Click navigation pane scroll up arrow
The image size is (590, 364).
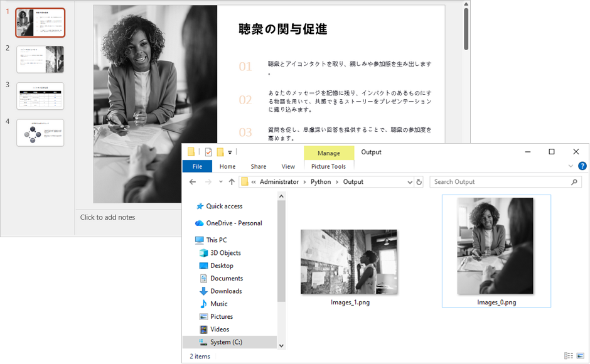(x=281, y=196)
